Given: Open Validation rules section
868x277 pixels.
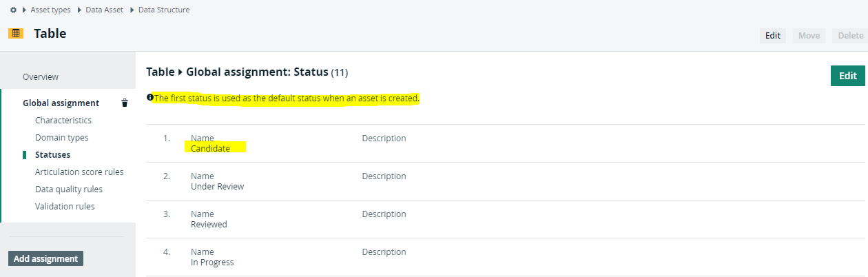Looking at the screenshot, I should (65, 206).
